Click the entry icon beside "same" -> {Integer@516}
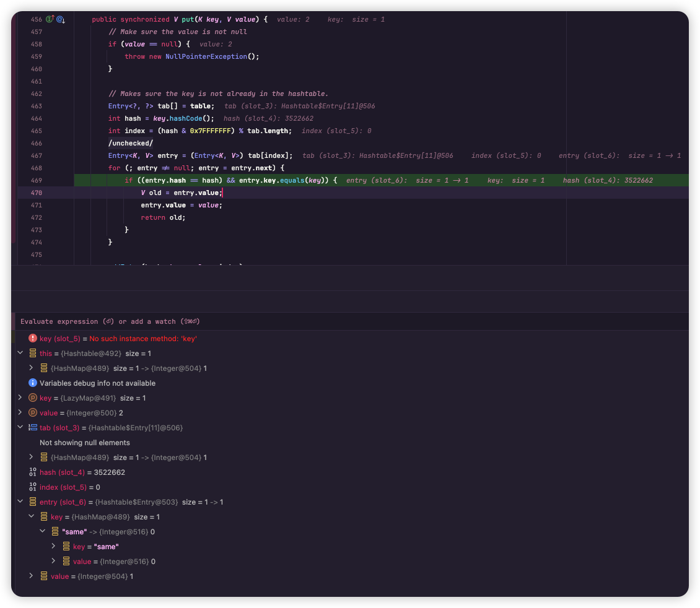700x608 pixels. tap(55, 532)
